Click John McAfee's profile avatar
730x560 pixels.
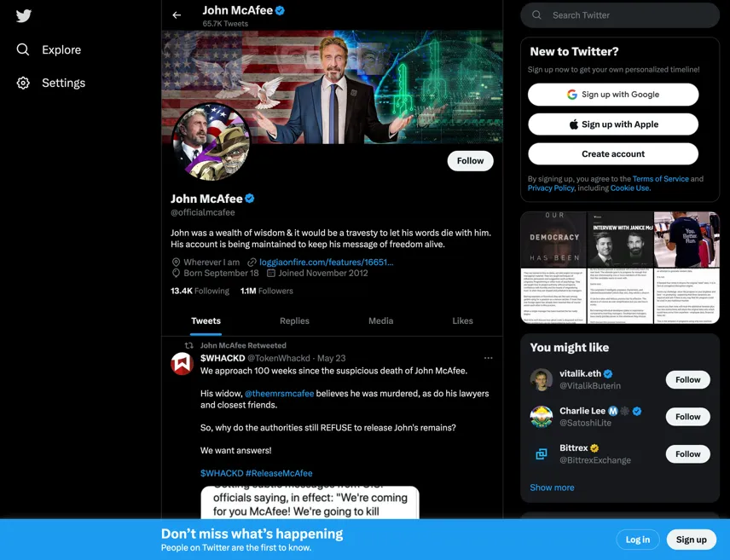coord(211,141)
